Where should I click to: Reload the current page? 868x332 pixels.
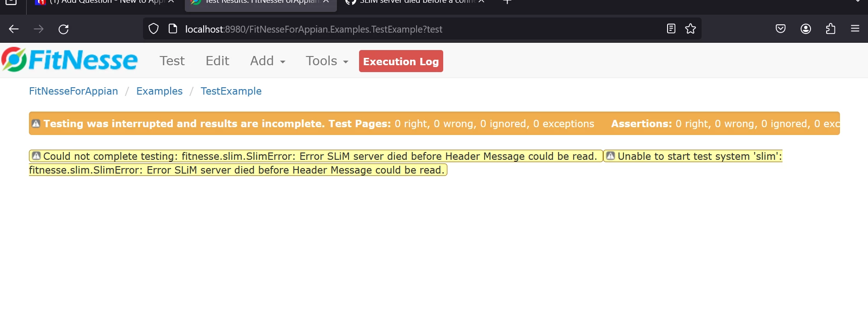(x=63, y=29)
